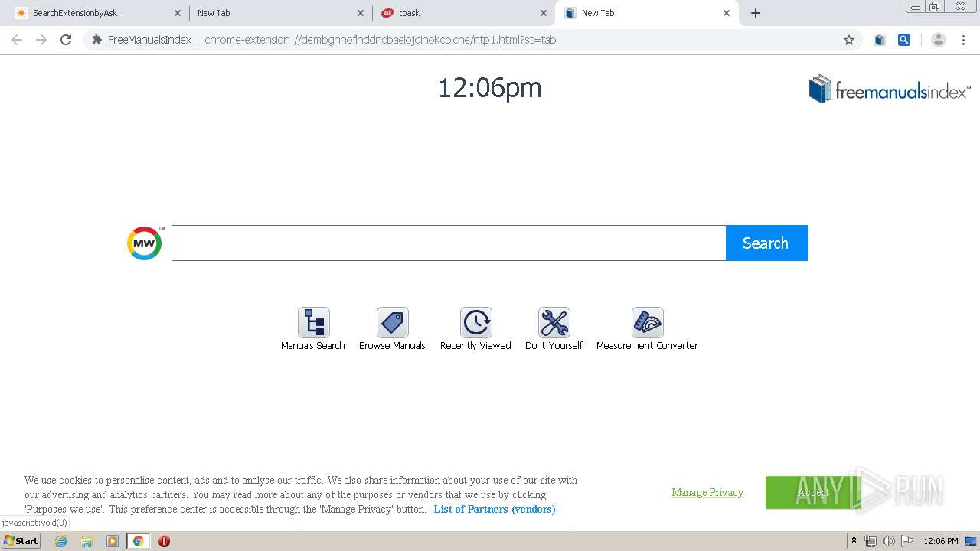The image size is (980, 551).
Task: Click the freemanualsindex logo
Action: pyautogui.click(x=890, y=90)
